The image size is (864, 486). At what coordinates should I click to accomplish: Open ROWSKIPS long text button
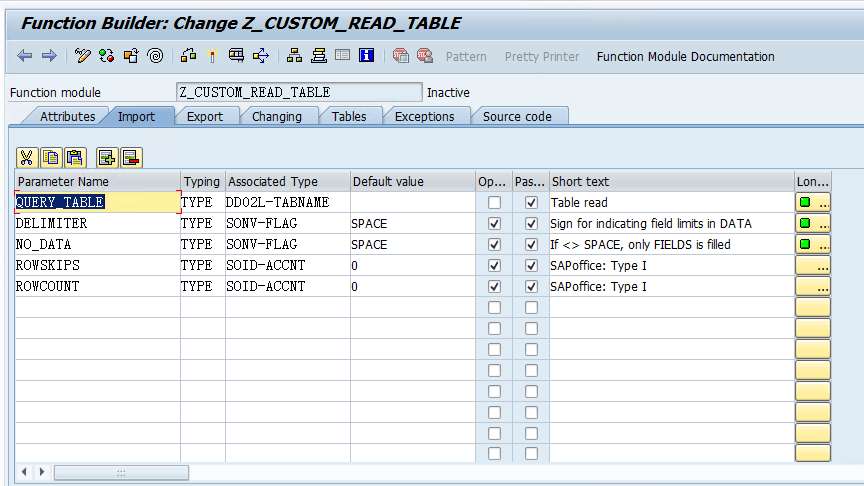point(813,265)
